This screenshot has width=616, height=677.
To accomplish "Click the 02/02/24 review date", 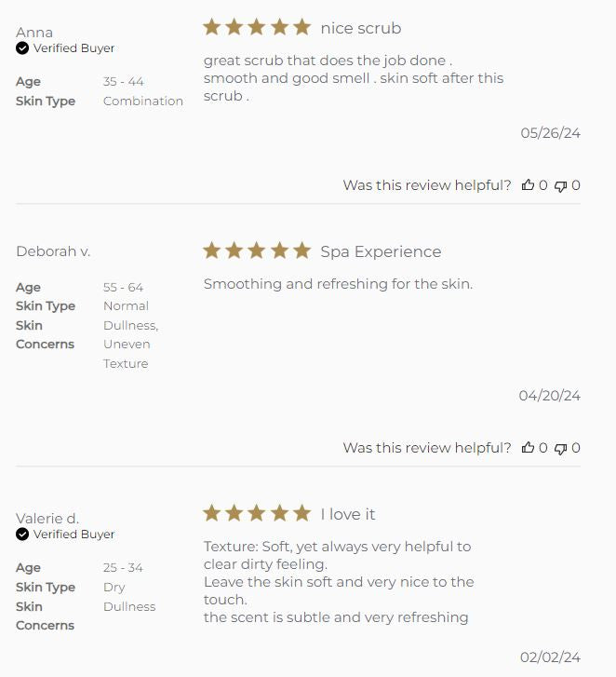I will [x=550, y=657].
